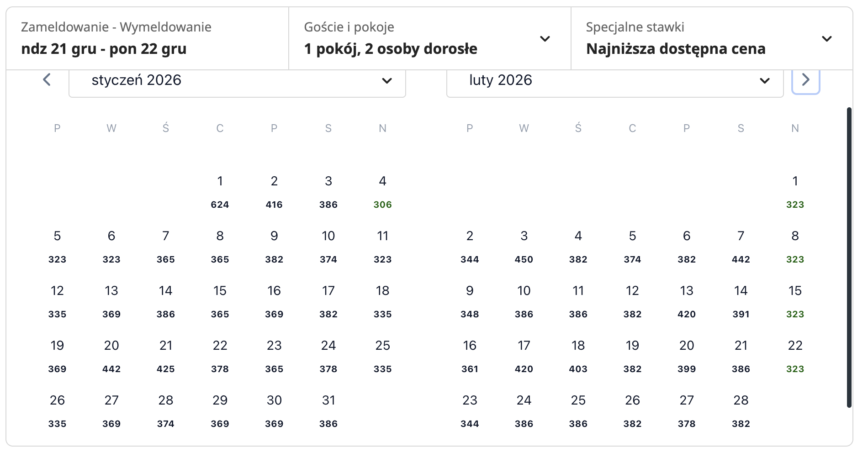
Task: Click February 28 priced at 382
Action: pos(741,410)
